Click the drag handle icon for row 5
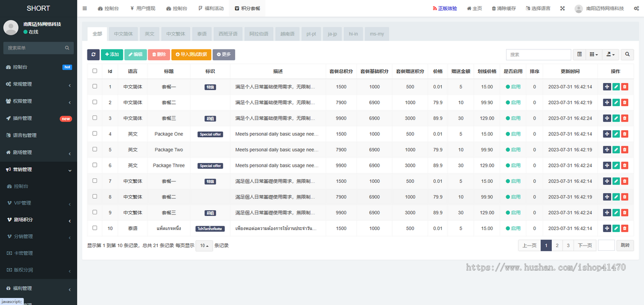This screenshot has width=644, height=305. (607, 150)
